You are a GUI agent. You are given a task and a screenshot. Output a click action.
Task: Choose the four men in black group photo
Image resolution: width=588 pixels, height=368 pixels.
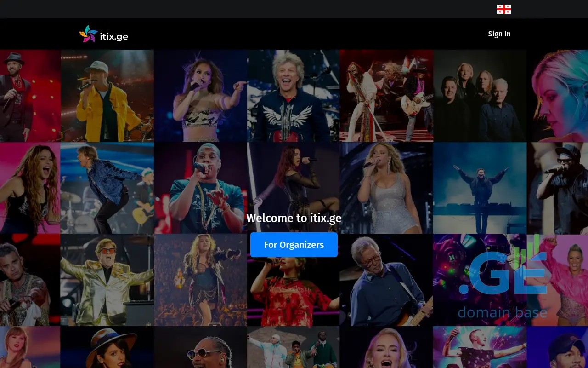click(x=480, y=96)
